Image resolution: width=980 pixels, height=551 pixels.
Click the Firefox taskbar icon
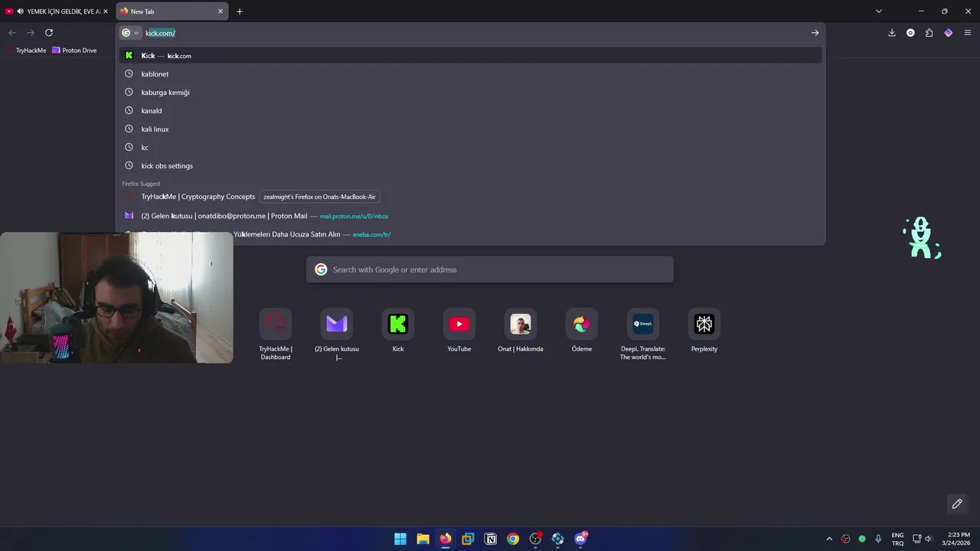coord(446,539)
